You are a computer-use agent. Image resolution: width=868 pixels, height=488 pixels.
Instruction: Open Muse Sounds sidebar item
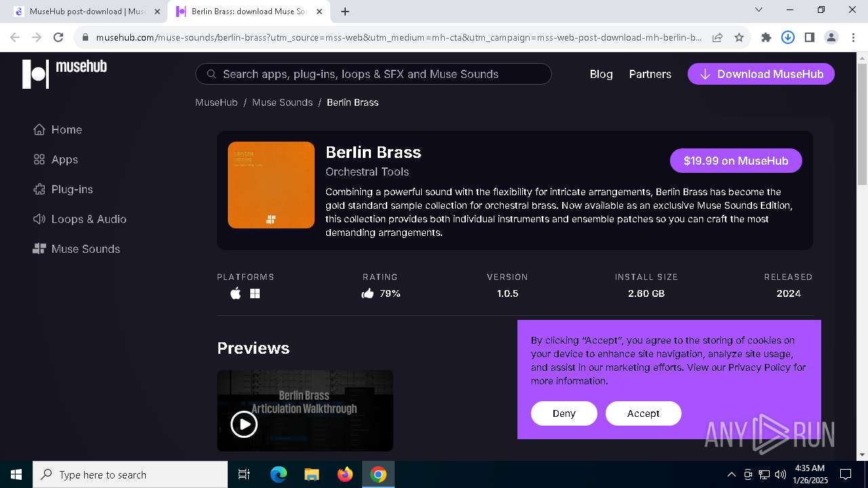[x=76, y=249]
